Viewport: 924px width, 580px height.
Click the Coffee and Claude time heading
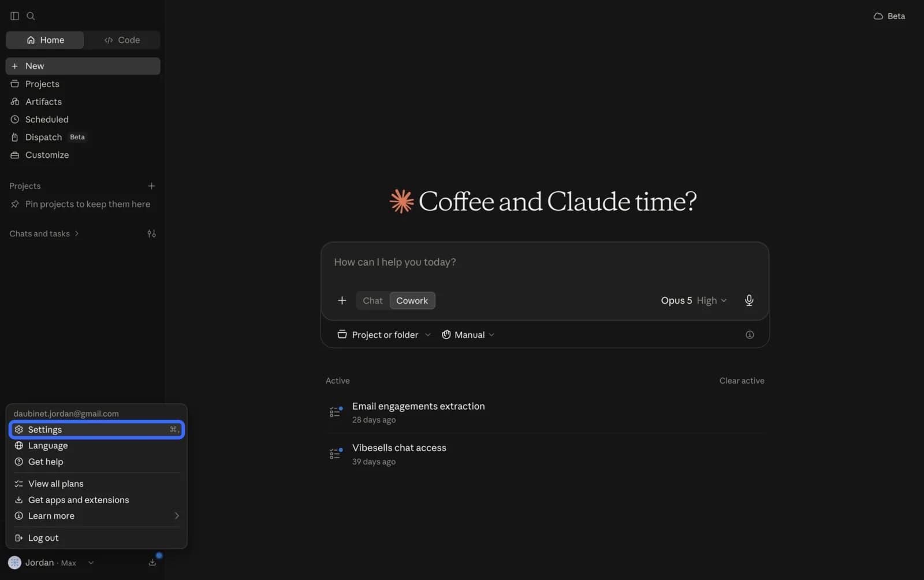tap(557, 202)
